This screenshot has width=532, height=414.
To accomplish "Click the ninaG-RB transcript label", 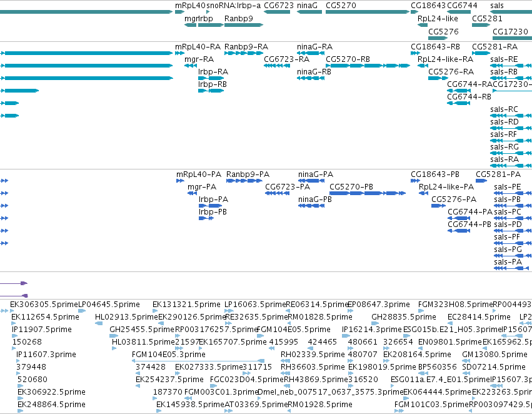I will (314, 71).
